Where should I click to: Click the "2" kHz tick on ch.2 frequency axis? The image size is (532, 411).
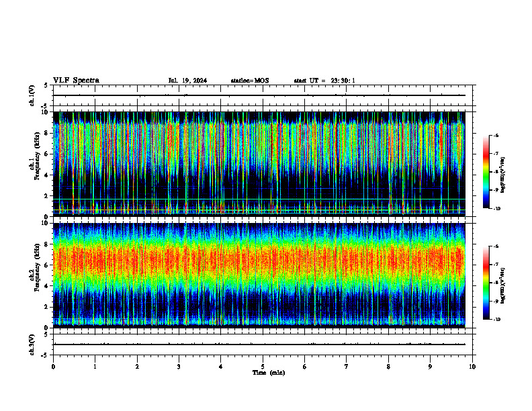tap(48, 307)
